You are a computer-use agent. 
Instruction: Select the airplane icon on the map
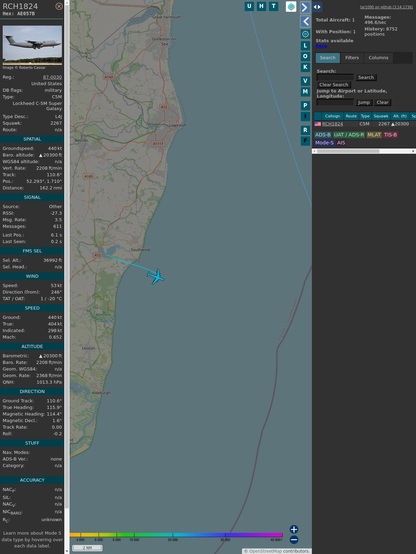coord(156,276)
